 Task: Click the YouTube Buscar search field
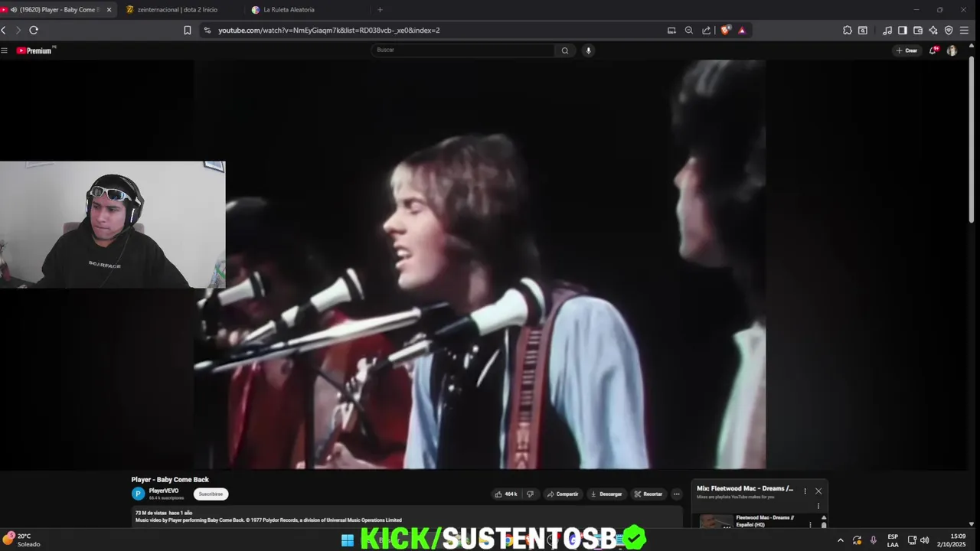coord(463,50)
